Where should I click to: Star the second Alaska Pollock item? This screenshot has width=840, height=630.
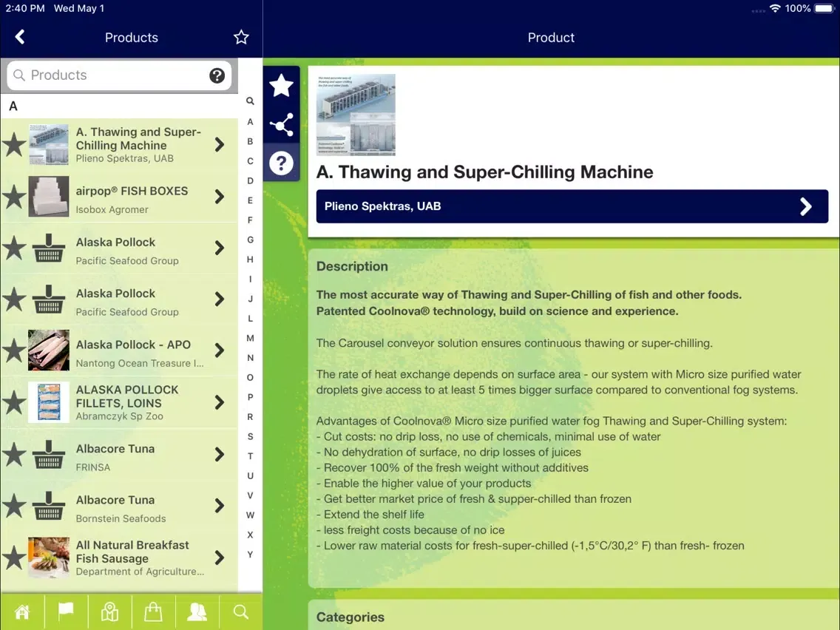pyautogui.click(x=14, y=299)
